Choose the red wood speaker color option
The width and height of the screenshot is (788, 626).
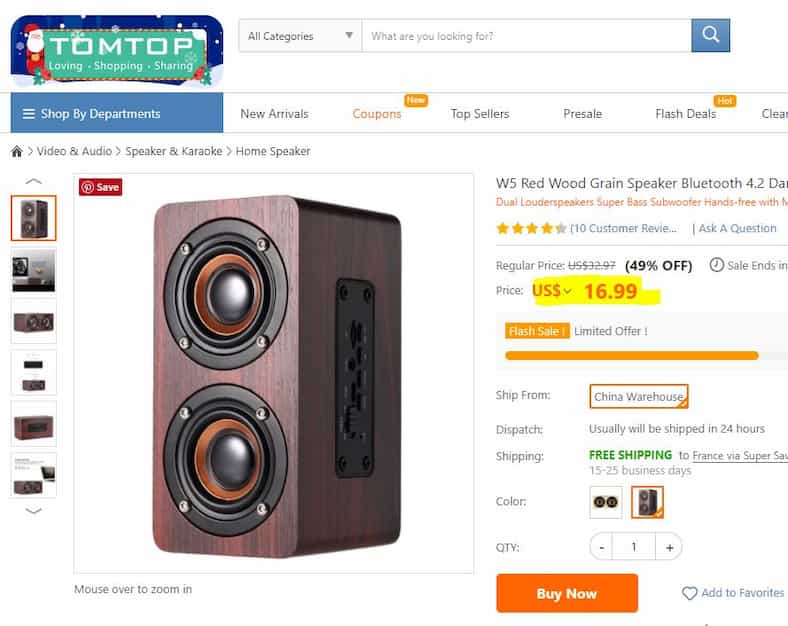[647, 502]
